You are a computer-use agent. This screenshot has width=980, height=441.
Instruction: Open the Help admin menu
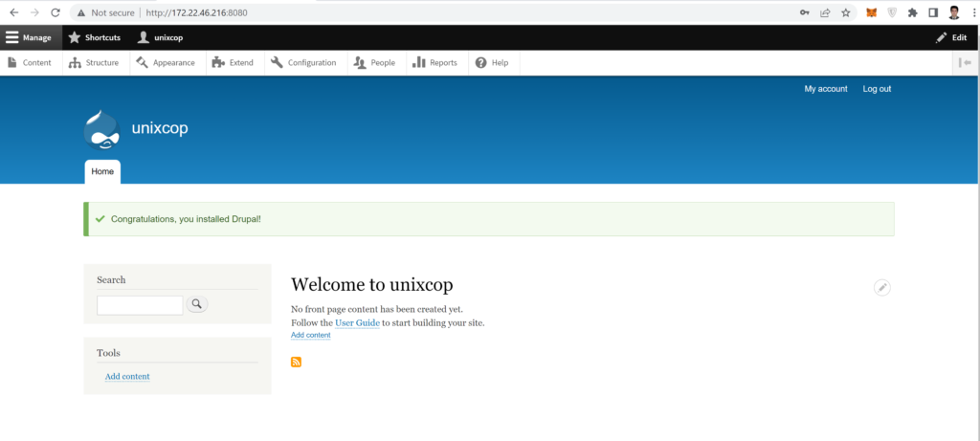pos(492,62)
